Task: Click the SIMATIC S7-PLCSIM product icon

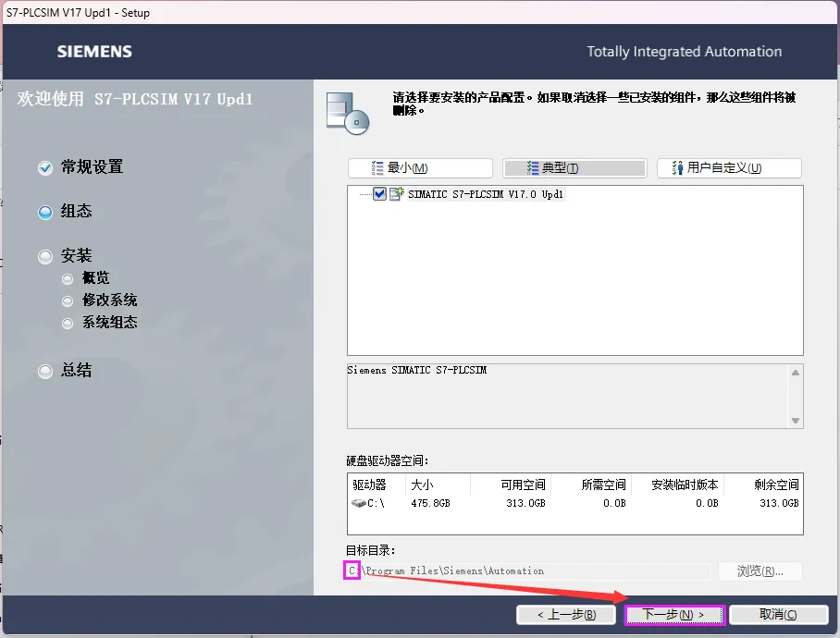Action: click(397, 194)
